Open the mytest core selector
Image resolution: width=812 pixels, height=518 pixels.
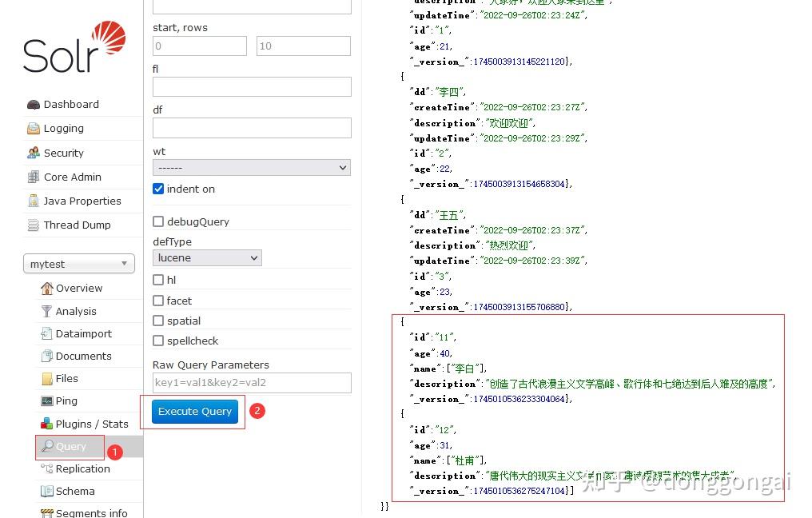78,263
